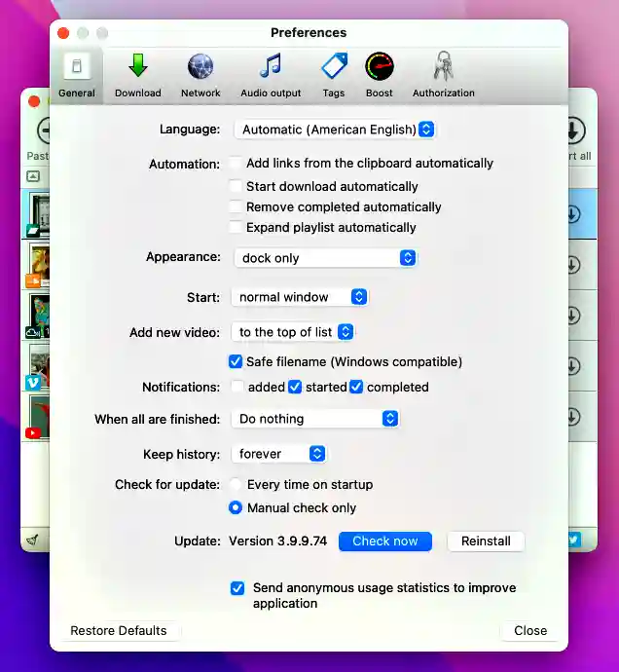
Task: Select the second video thumbnail with orange badge
Action: click(x=39, y=265)
